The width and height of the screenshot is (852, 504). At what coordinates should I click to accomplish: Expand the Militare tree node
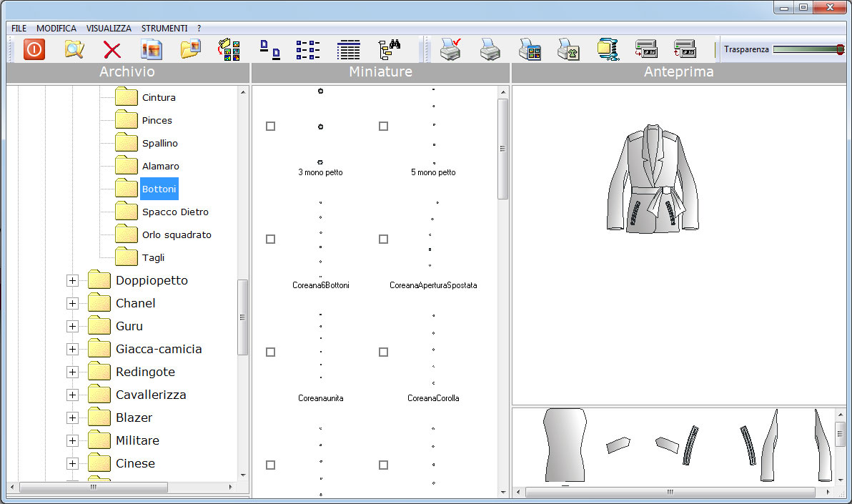72,440
